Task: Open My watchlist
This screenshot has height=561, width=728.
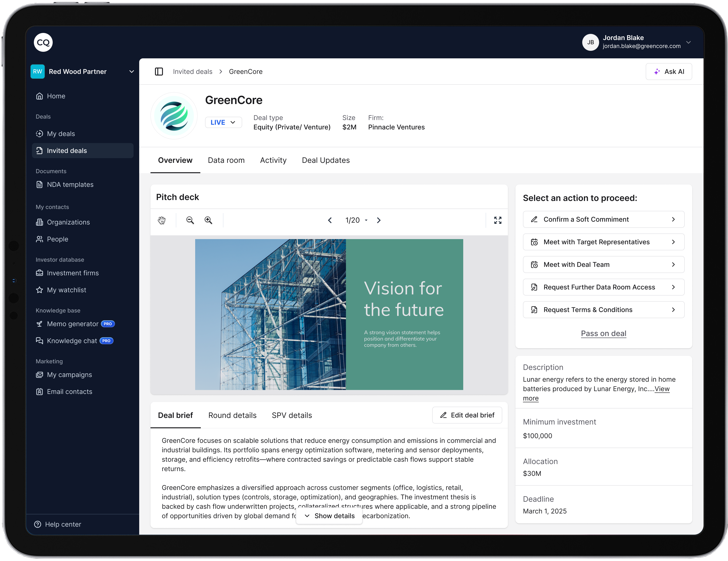Action: pyautogui.click(x=66, y=290)
